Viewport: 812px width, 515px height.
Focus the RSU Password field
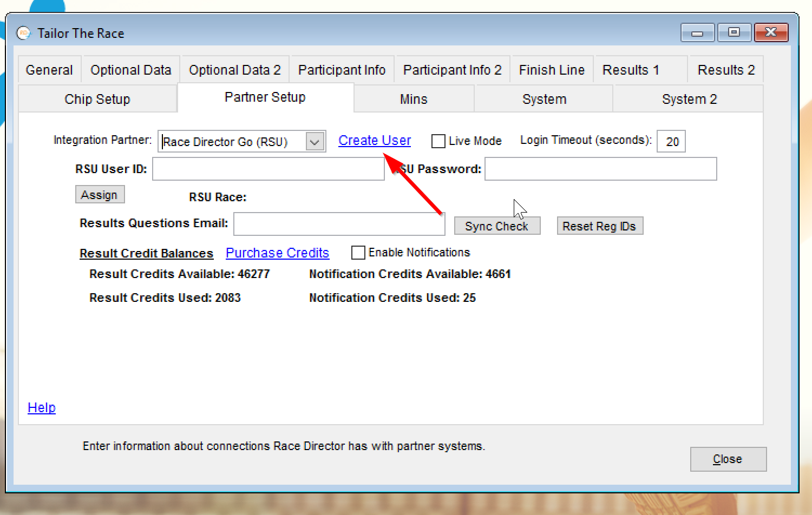[x=601, y=169]
